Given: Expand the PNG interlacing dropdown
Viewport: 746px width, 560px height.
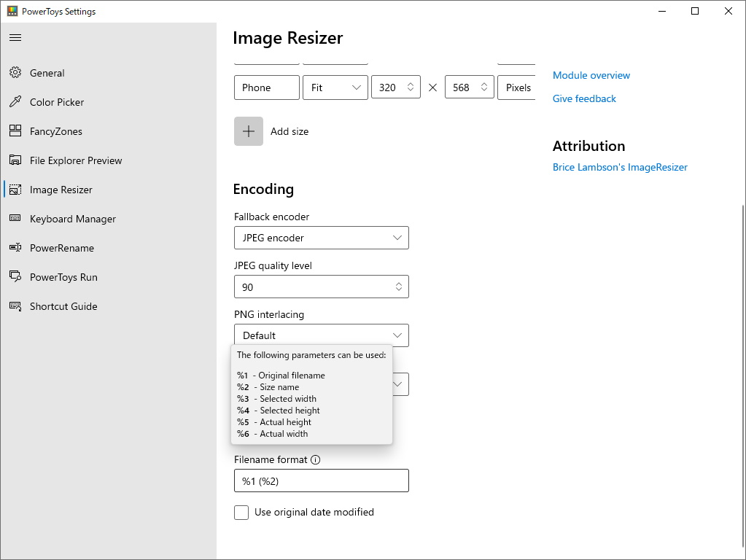Looking at the screenshot, I should coord(321,335).
